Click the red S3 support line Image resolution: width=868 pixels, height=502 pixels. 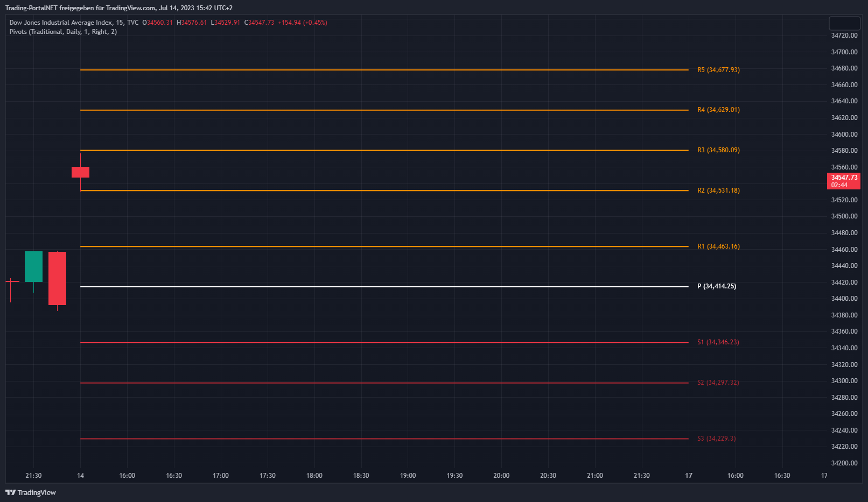[384, 439]
